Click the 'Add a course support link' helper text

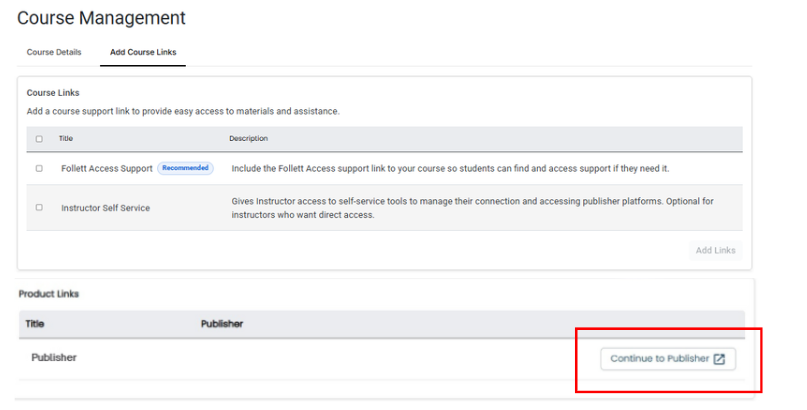[x=183, y=111]
